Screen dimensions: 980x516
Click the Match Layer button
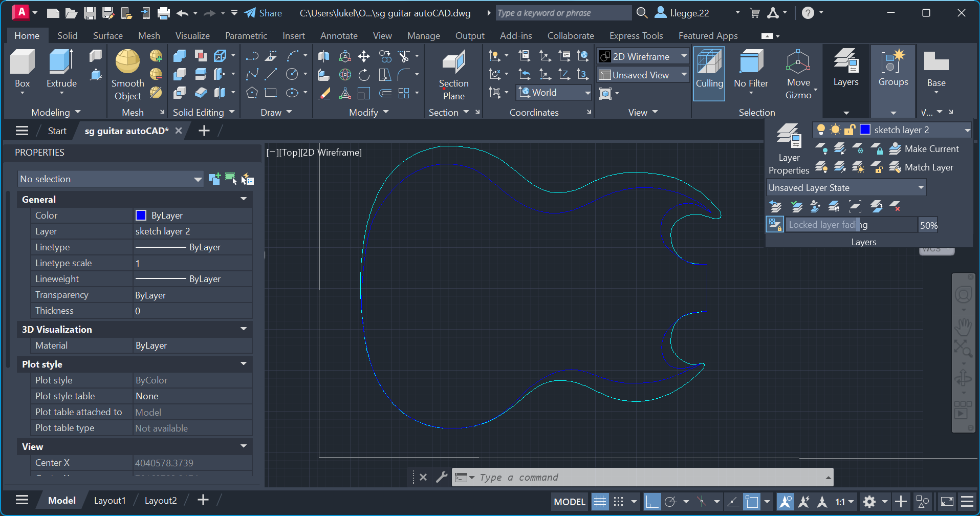pos(921,167)
